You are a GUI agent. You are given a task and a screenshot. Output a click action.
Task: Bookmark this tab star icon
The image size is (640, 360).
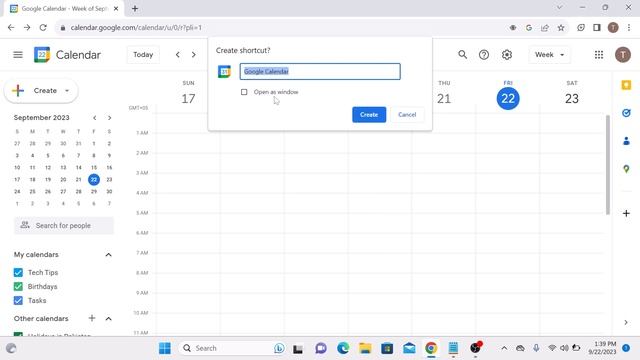[561, 28]
